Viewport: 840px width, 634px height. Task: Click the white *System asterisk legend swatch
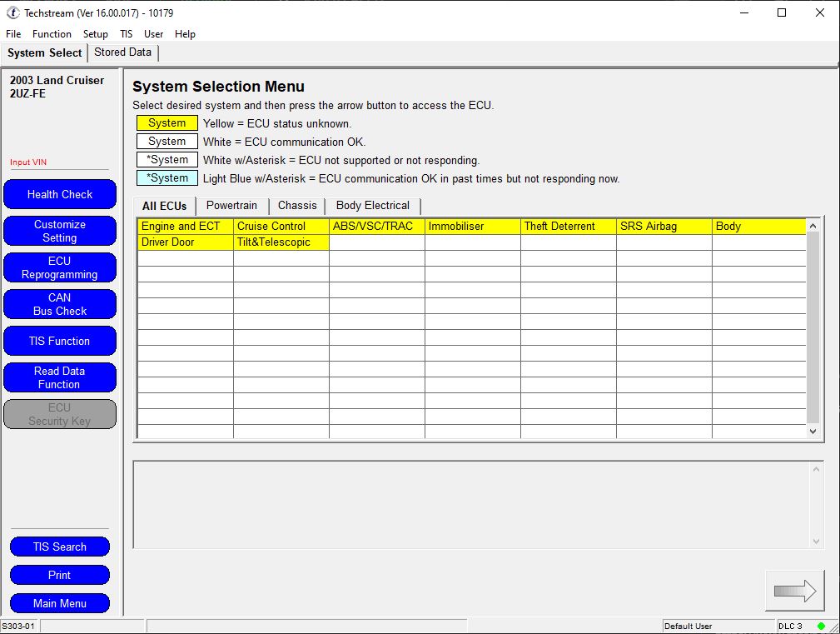point(167,160)
